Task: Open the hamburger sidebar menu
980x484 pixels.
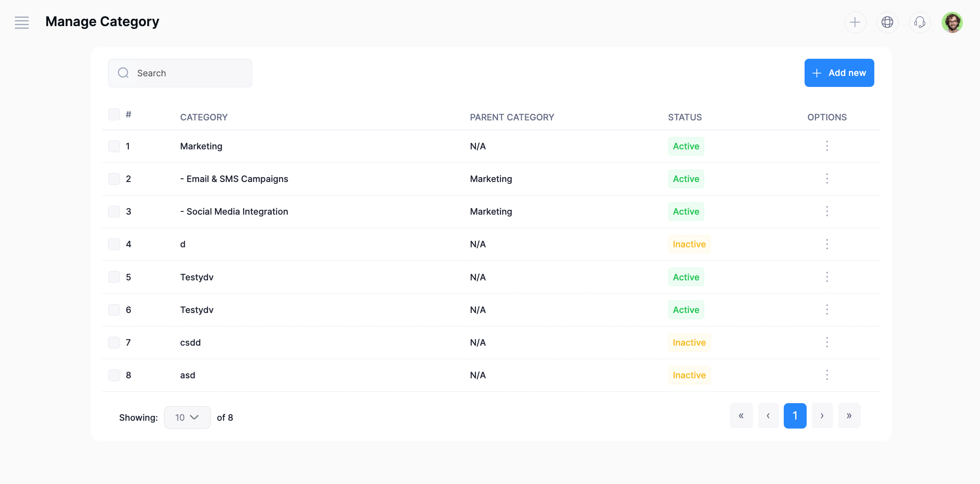Action: tap(22, 22)
